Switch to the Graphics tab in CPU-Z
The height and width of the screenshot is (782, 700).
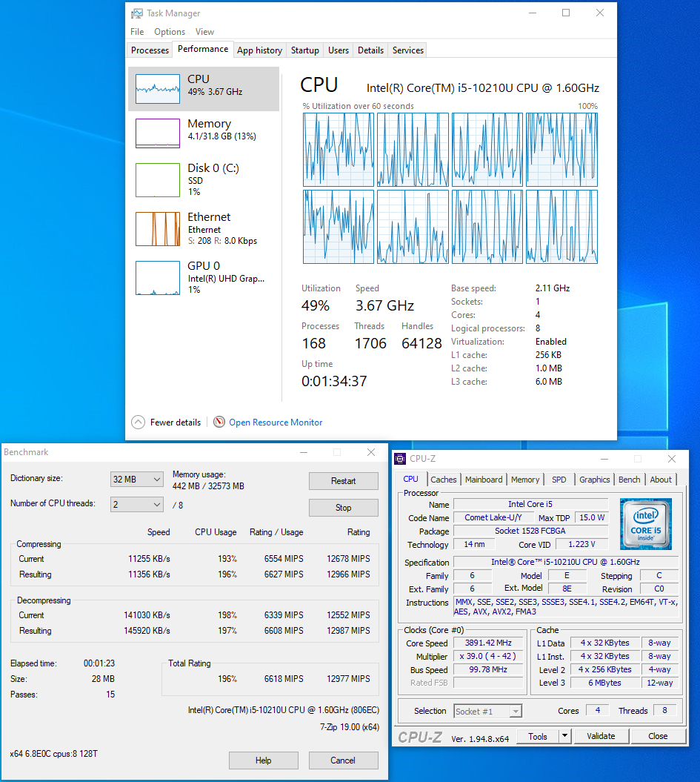tap(594, 480)
